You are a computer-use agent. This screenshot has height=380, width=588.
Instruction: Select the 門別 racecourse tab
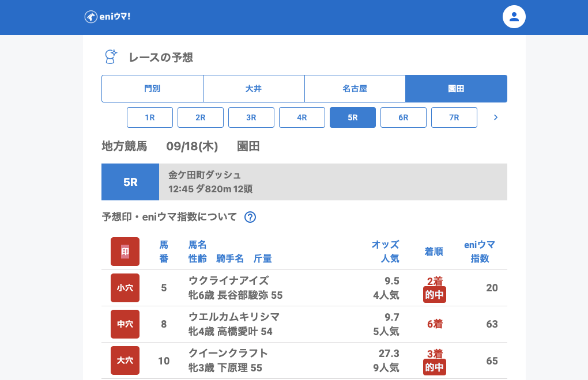(152, 89)
